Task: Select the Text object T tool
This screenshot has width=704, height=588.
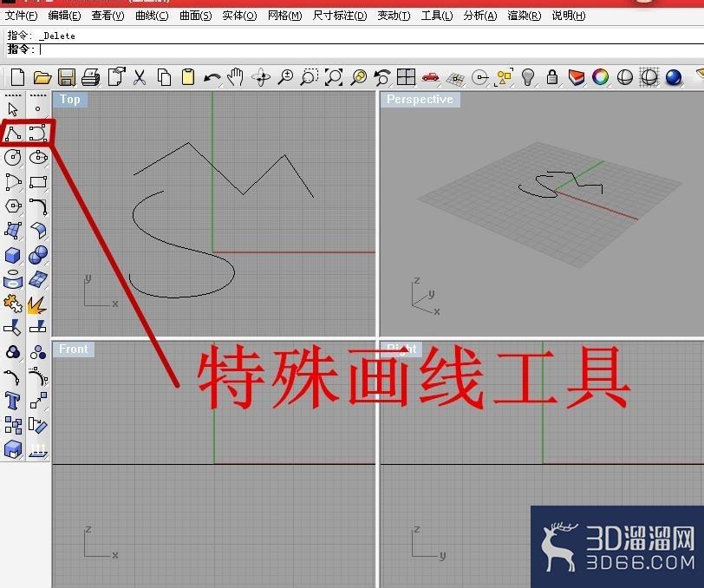Action: (12, 401)
